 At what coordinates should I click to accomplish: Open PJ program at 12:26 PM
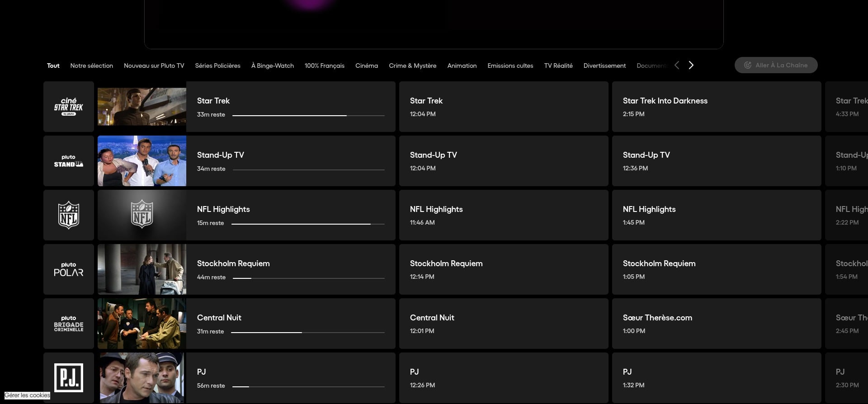(504, 378)
